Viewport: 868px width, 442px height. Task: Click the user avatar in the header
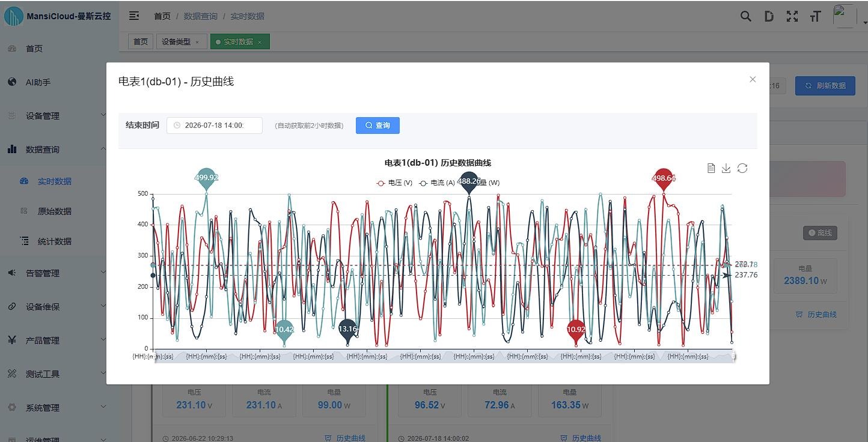pos(845,16)
